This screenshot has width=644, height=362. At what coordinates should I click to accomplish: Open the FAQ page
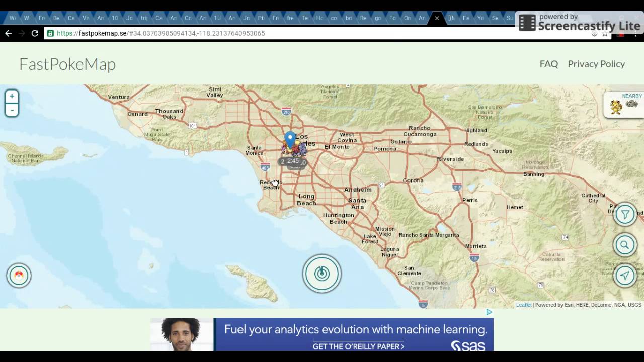[549, 64]
